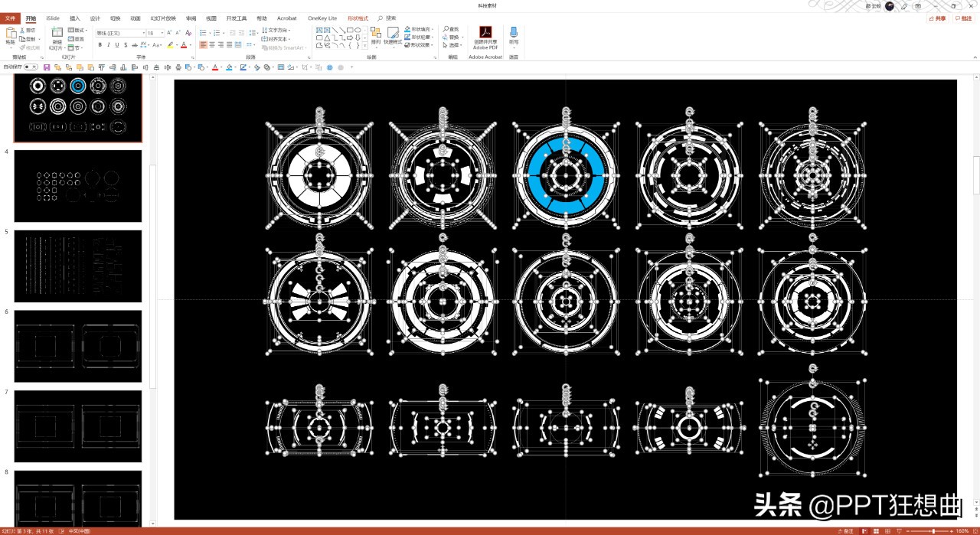The height and width of the screenshot is (535, 980).
Task: Click the New Slide (新建幻灯片) icon
Action: click(57, 33)
